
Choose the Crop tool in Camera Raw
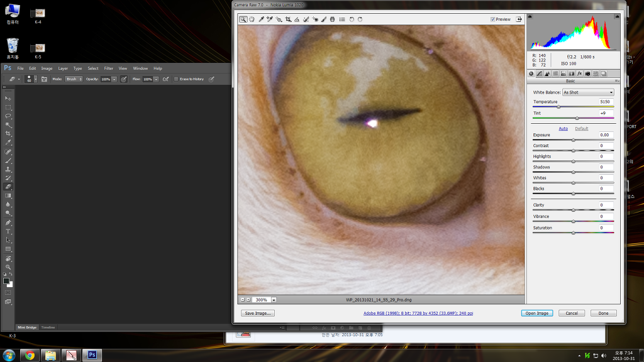(288, 19)
